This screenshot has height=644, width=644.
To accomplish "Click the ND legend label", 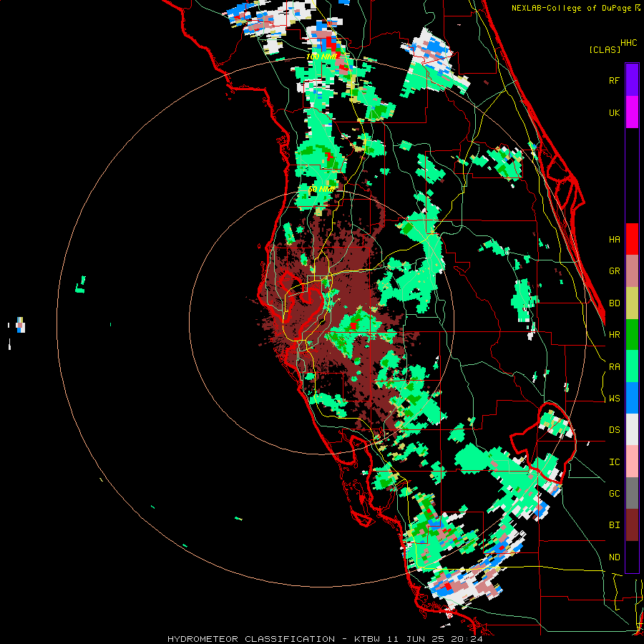I will coord(614,557).
